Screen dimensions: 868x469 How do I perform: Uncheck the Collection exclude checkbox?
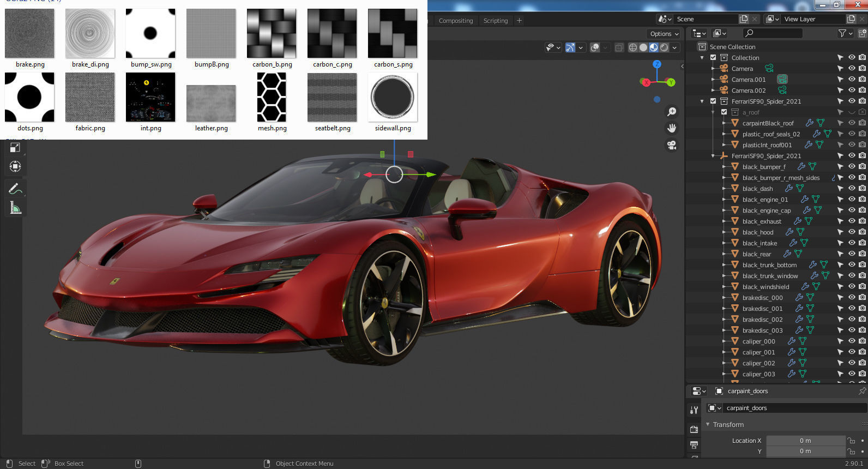pyautogui.click(x=713, y=57)
